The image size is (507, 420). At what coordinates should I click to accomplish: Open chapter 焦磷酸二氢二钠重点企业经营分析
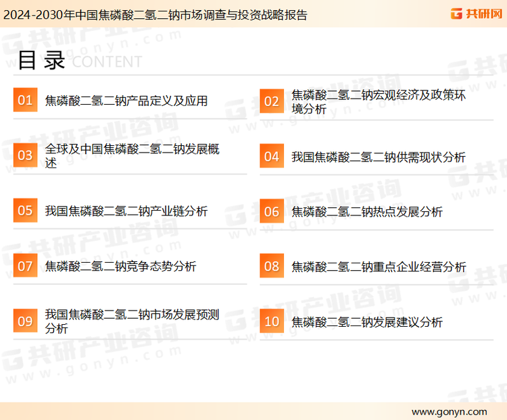[x=379, y=267]
